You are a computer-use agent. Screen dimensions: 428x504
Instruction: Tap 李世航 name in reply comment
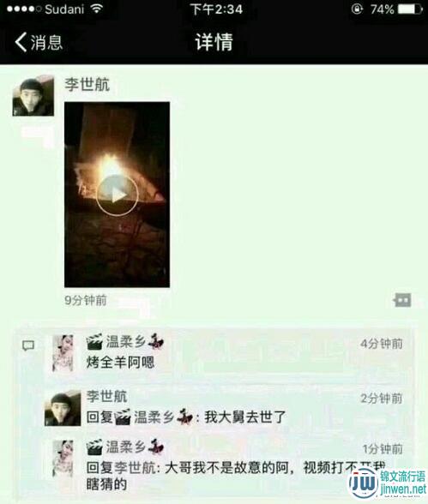click(x=106, y=396)
